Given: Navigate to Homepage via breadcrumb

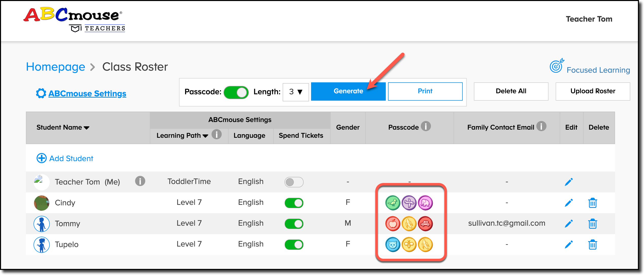Looking at the screenshot, I should point(56,67).
